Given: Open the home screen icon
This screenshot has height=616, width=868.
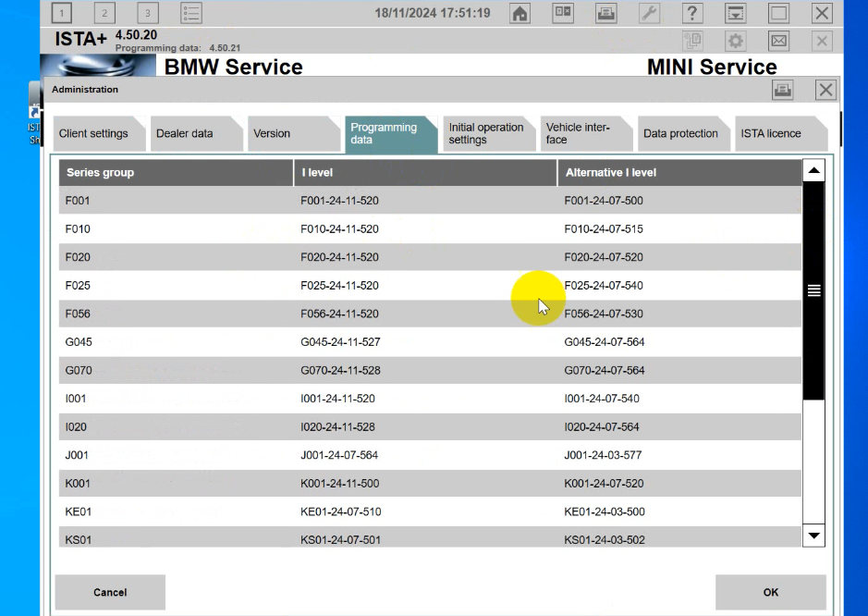Looking at the screenshot, I should [520, 13].
